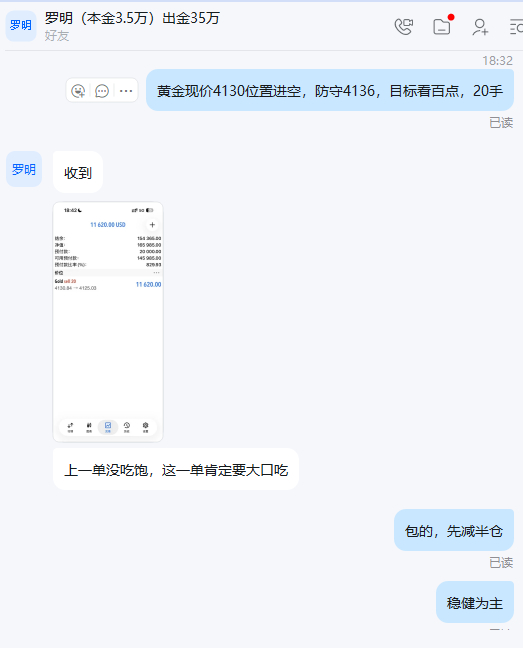Select the 稳健为主 message bubble
Screen dimensions: 523x648
click(475, 602)
